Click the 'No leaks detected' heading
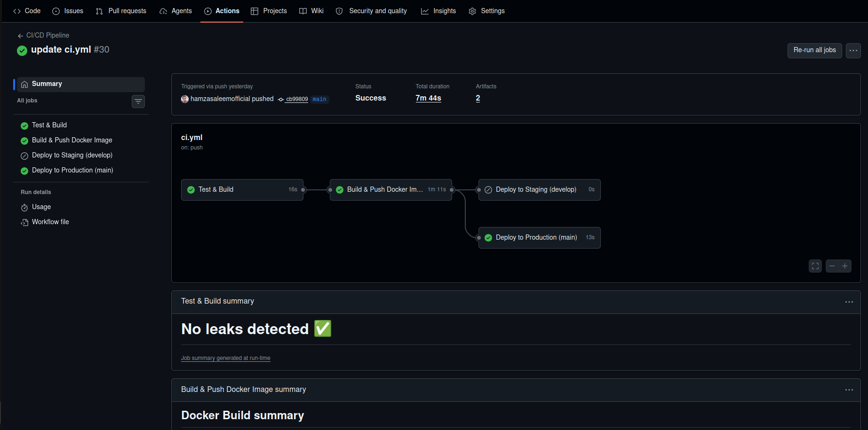The height and width of the screenshot is (430, 868). (256, 329)
